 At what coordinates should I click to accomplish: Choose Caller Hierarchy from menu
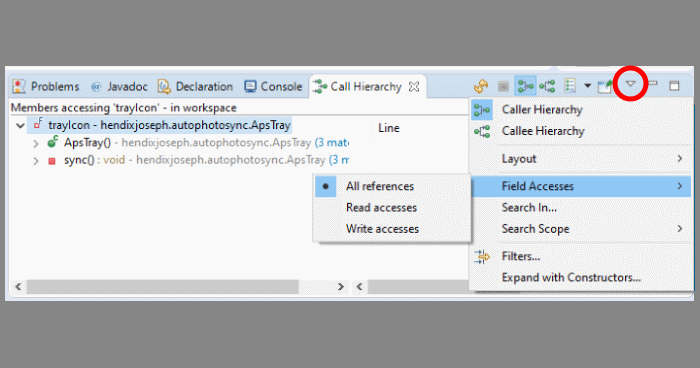(580, 109)
